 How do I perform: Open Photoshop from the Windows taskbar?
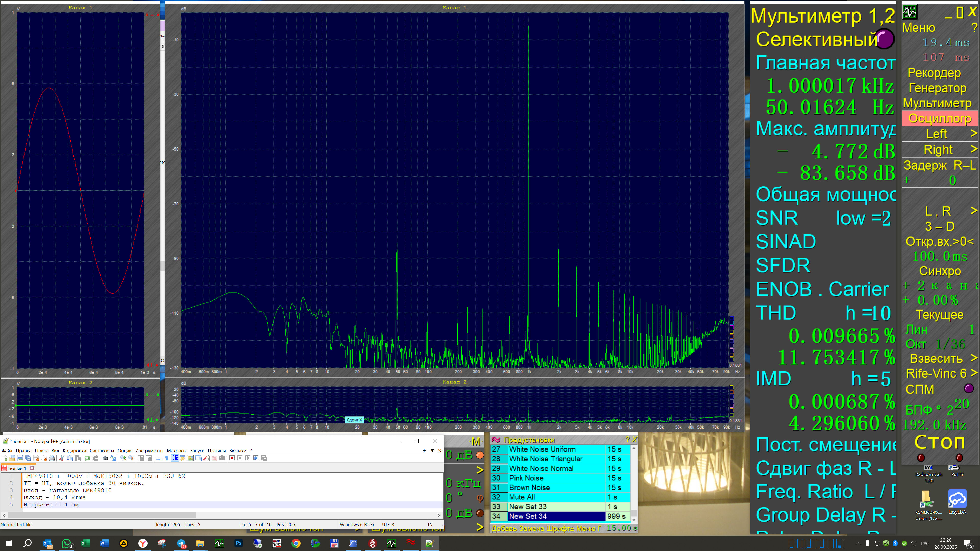coord(239,543)
